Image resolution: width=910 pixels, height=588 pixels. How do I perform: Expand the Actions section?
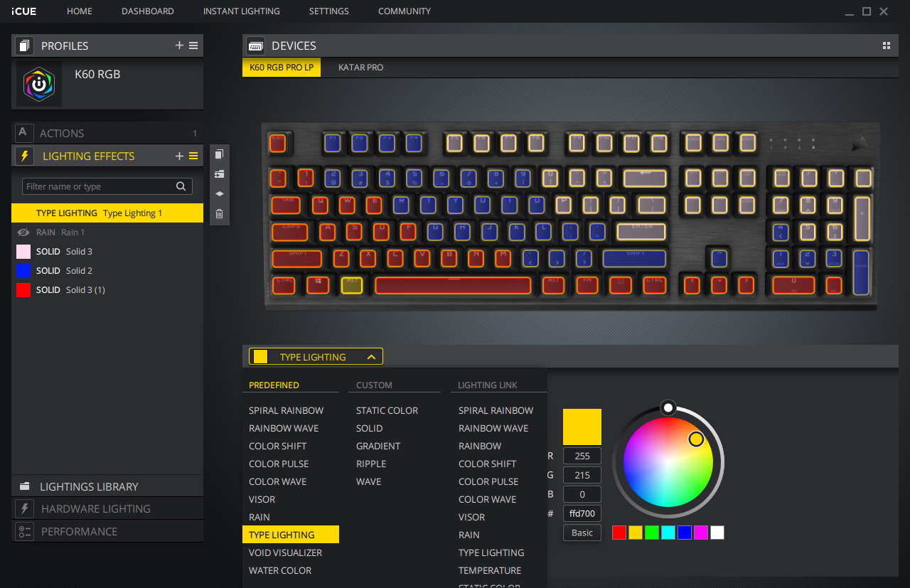click(107, 133)
